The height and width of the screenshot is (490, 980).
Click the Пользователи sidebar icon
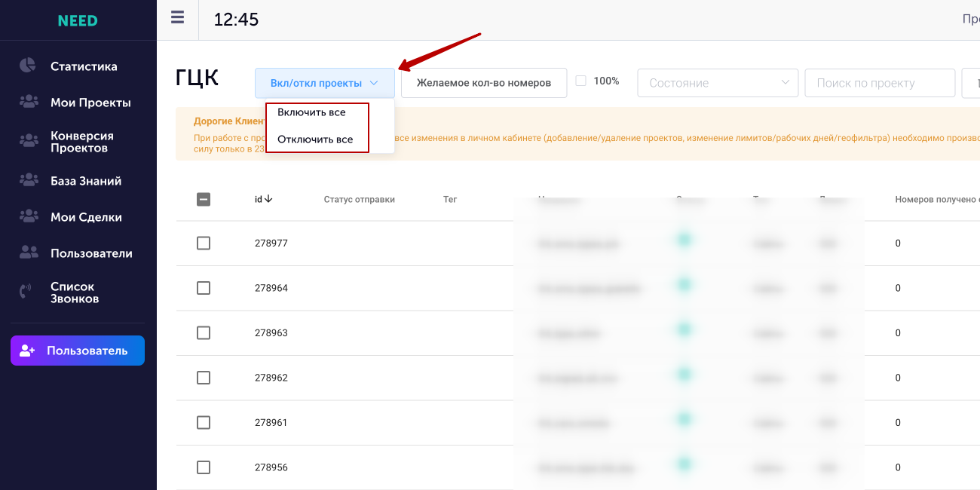pos(29,252)
